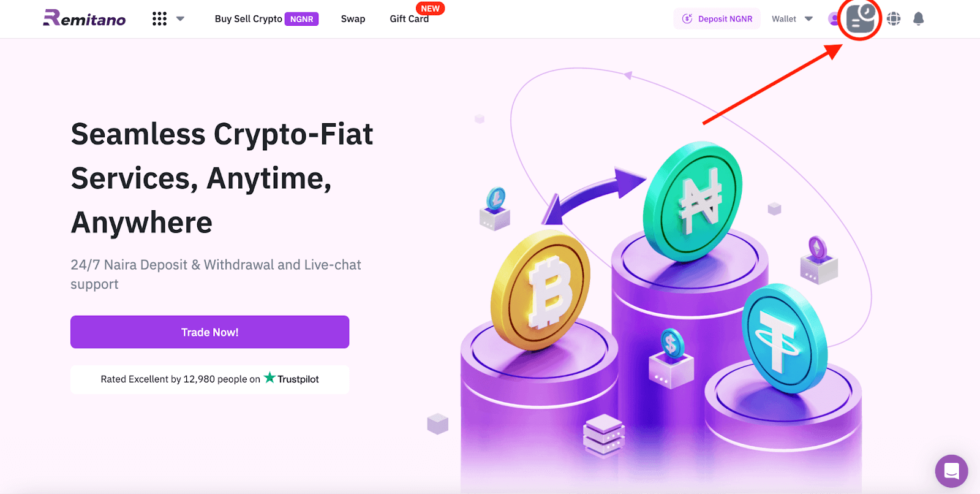The width and height of the screenshot is (980, 494).
Task: Open the Buy Sell Crypto menu
Action: (248, 18)
